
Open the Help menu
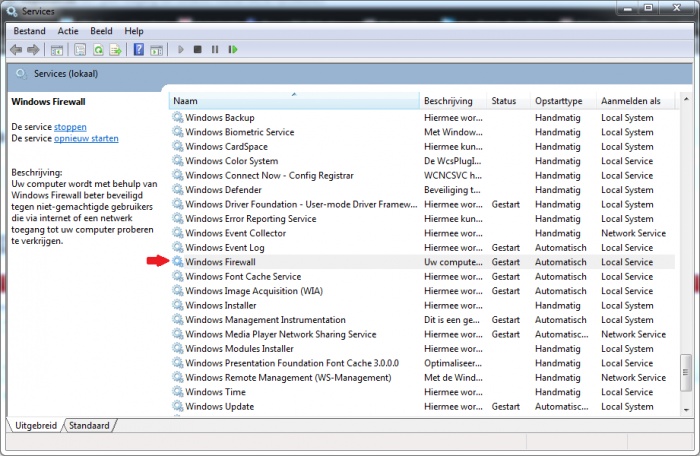[133, 31]
